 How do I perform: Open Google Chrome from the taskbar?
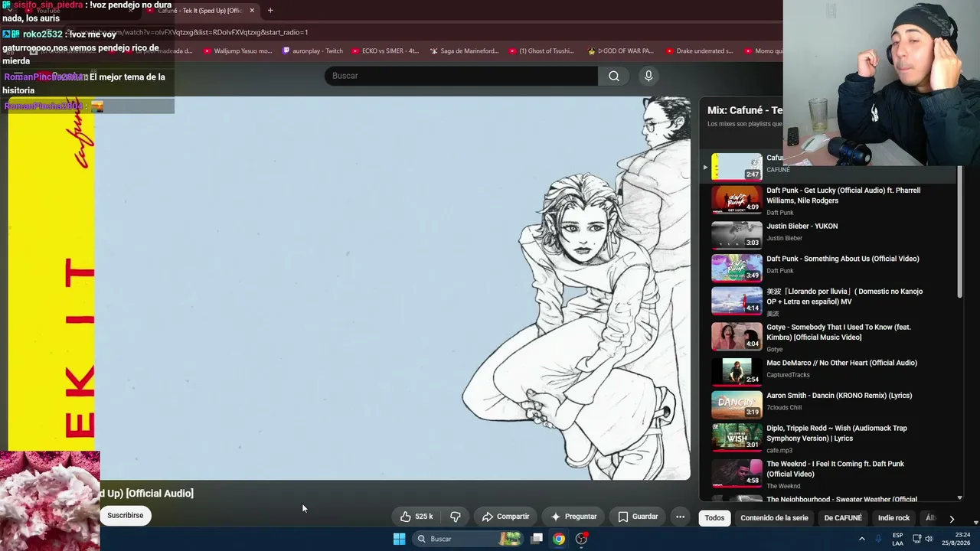tap(559, 539)
